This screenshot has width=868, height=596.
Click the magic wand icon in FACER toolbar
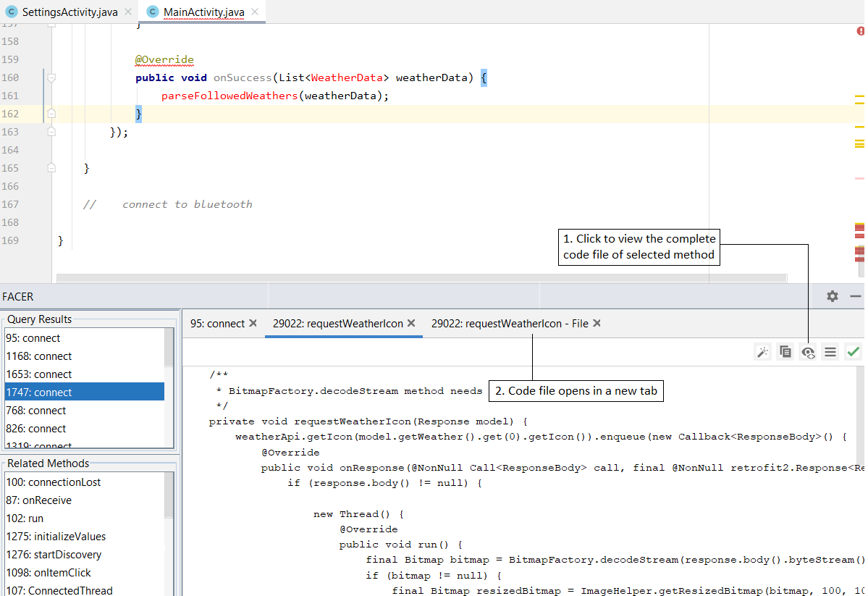pyautogui.click(x=763, y=352)
